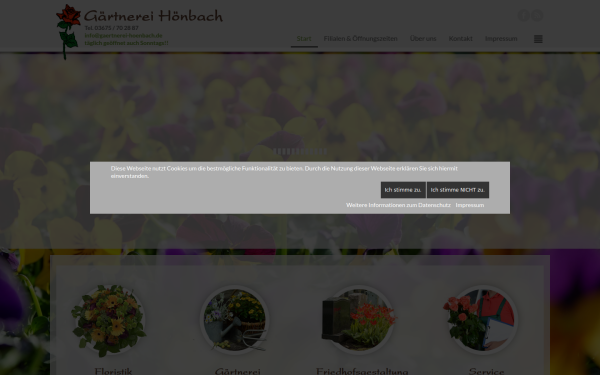The image size is (600, 375).
Task: Open the Facebook social icon
Action: [x=523, y=15]
